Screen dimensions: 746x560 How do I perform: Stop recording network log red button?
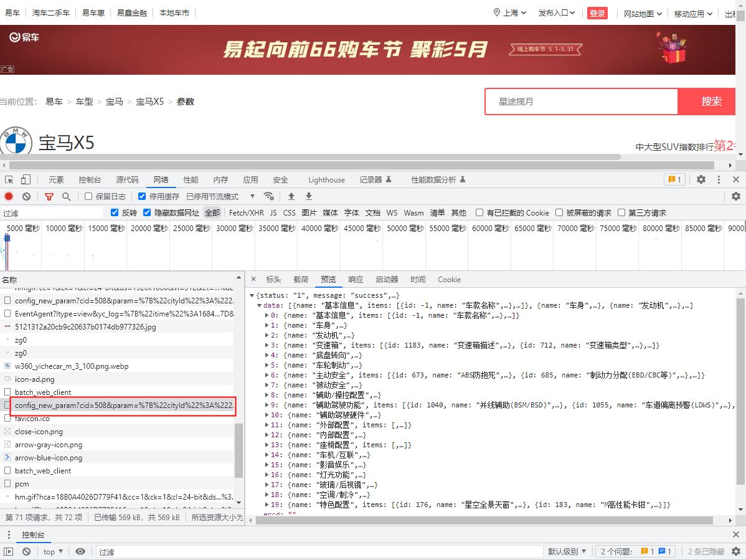point(9,196)
